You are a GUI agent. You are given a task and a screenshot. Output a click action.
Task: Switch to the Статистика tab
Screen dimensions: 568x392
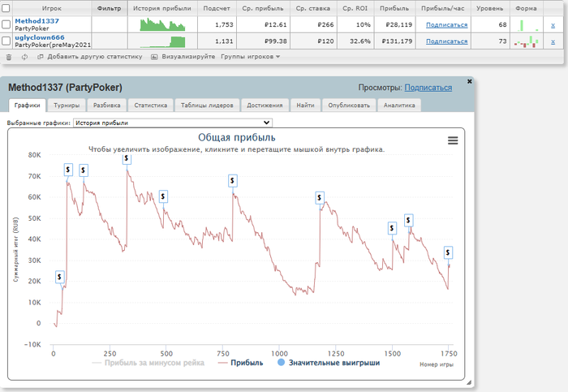(x=151, y=106)
